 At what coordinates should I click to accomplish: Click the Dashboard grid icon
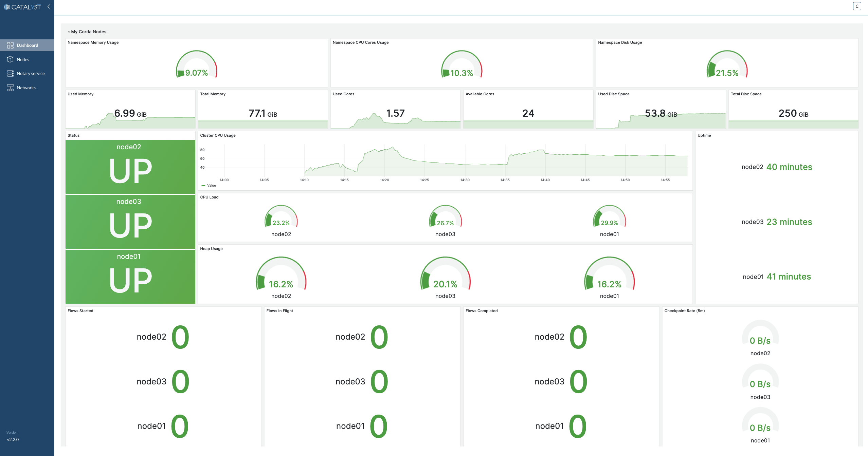tap(10, 45)
